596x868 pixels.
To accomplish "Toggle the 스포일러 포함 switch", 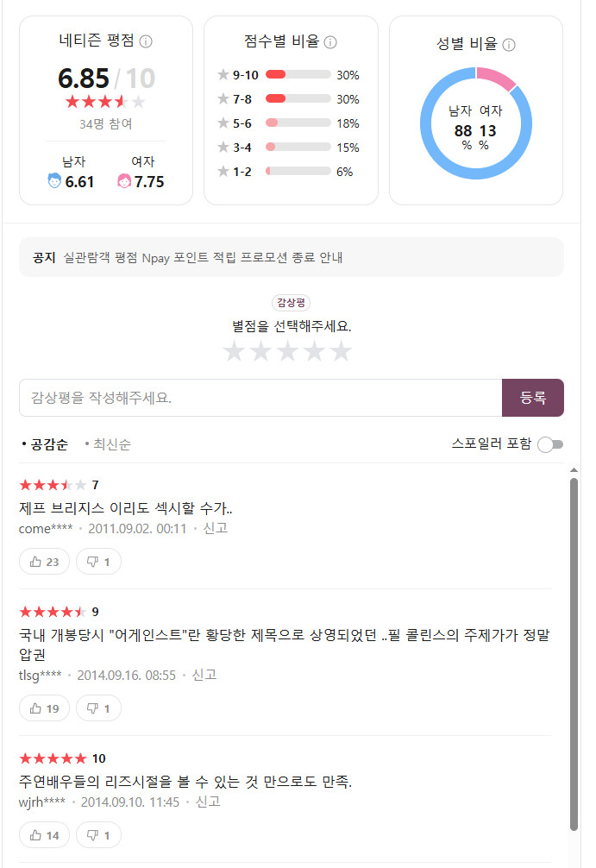I will click(549, 444).
